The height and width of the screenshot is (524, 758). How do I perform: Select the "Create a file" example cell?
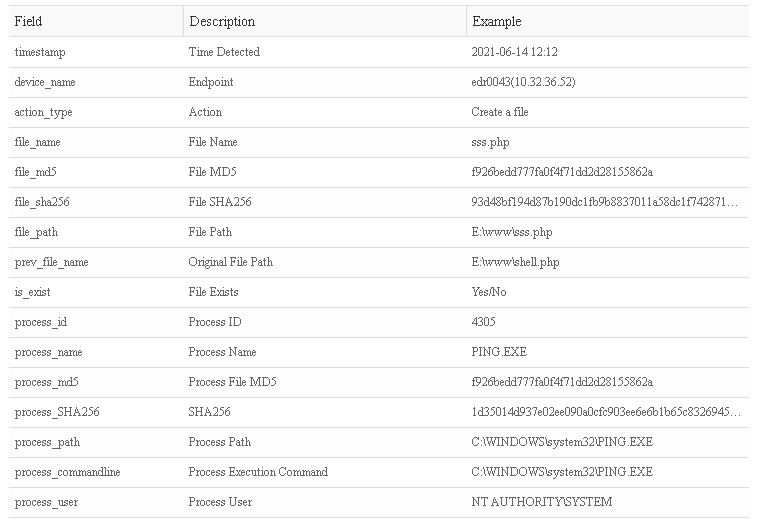[500, 112]
